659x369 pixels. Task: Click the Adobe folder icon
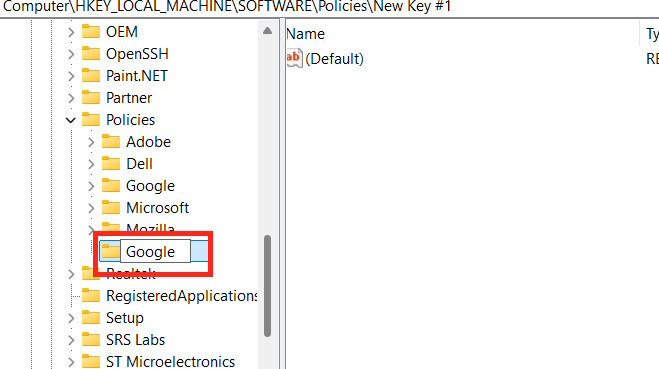111,141
